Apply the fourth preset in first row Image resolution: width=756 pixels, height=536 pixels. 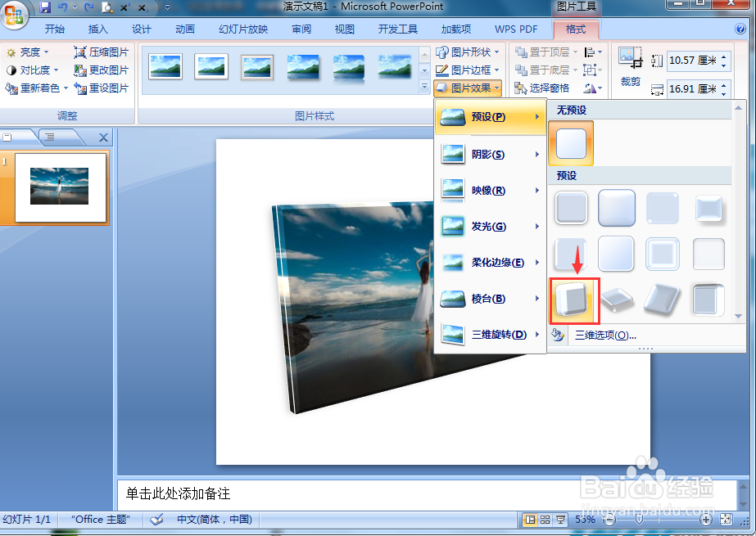pos(708,208)
